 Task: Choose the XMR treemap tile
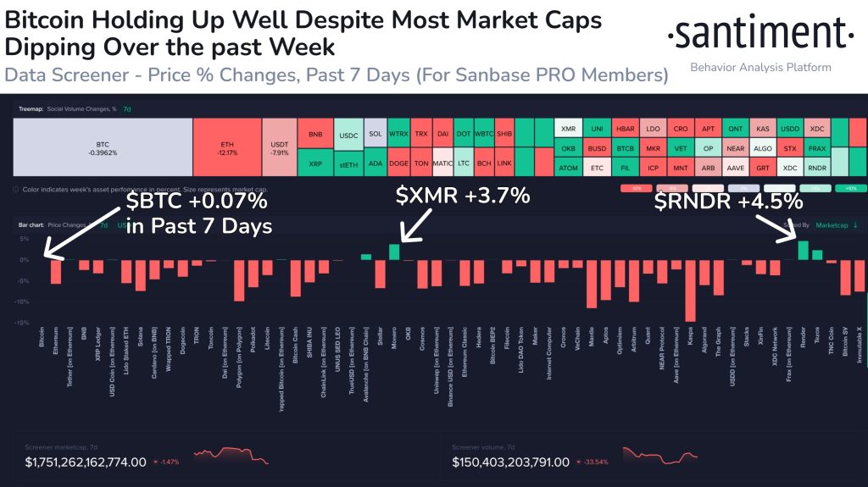point(568,128)
